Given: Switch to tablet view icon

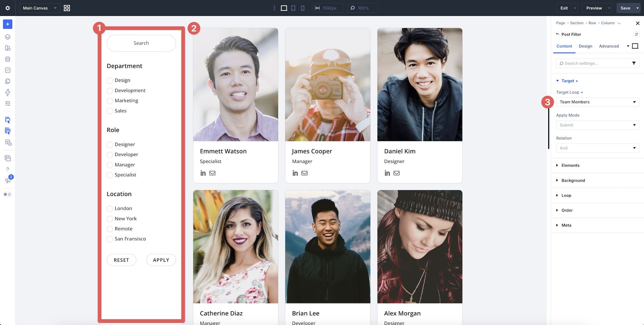Looking at the screenshot, I should [x=293, y=8].
